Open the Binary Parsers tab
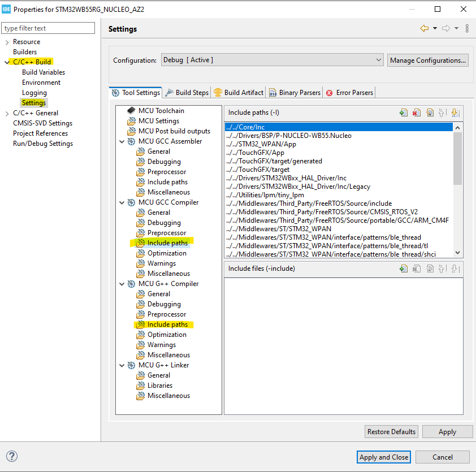 295,93
